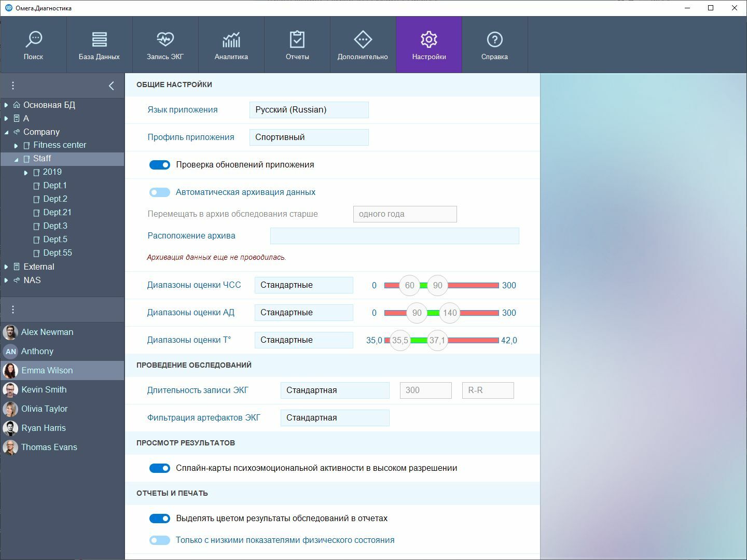The image size is (747, 560).
Task: Open patient list three-dots menu
Action: coord(13,310)
